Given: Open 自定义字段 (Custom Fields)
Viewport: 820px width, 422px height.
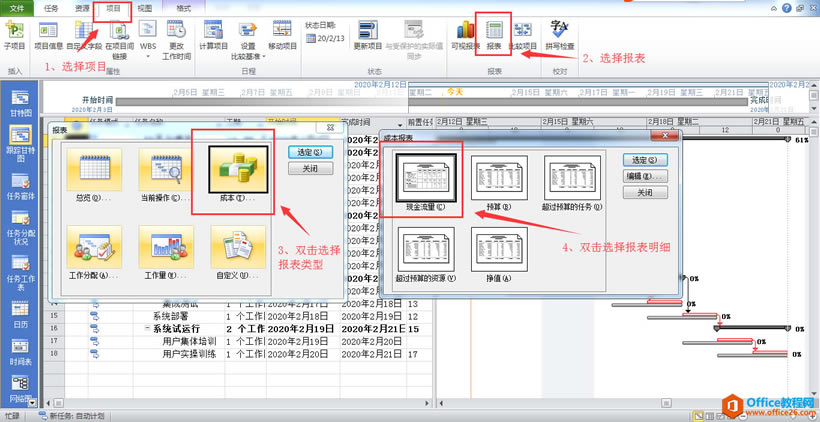Looking at the screenshot, I should pos(84,36).
